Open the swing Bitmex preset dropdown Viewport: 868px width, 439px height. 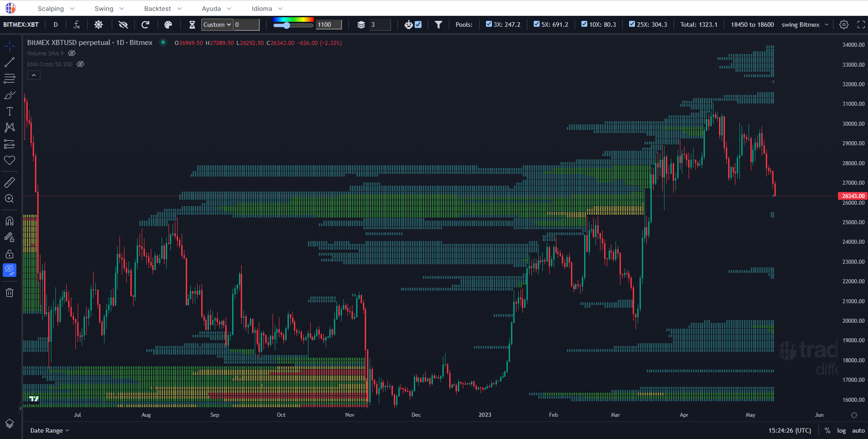(x=805, y=25)
